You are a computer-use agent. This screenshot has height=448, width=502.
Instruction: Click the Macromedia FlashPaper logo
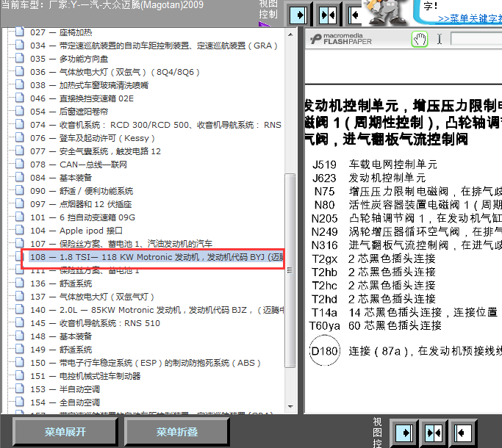coord(341,39)
